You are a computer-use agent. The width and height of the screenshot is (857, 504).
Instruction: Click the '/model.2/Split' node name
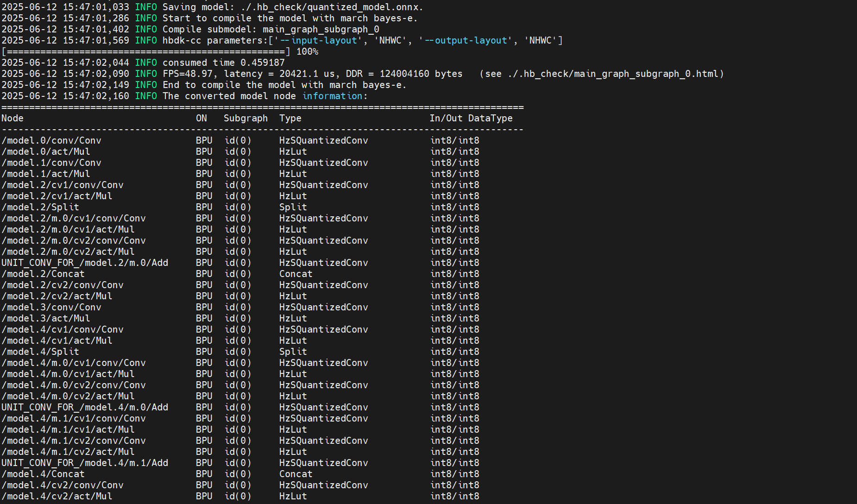click(x=40, y=207)
